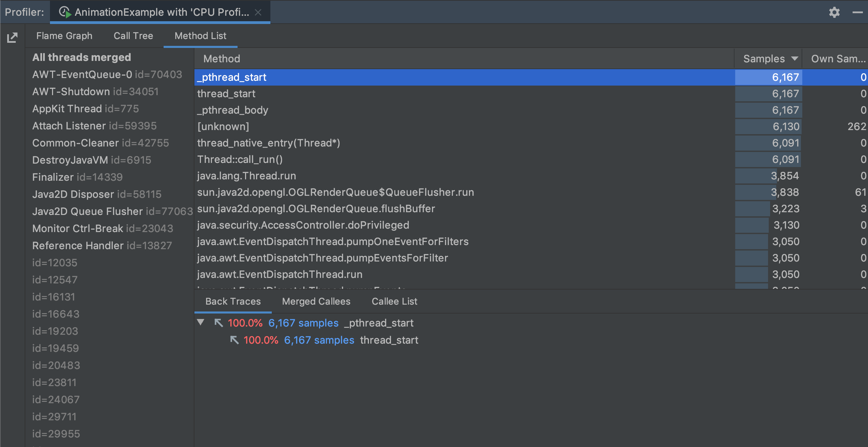This screenshot has width=868, height=447.
Task: Switch to Merged Callees view
Action: 316,301
